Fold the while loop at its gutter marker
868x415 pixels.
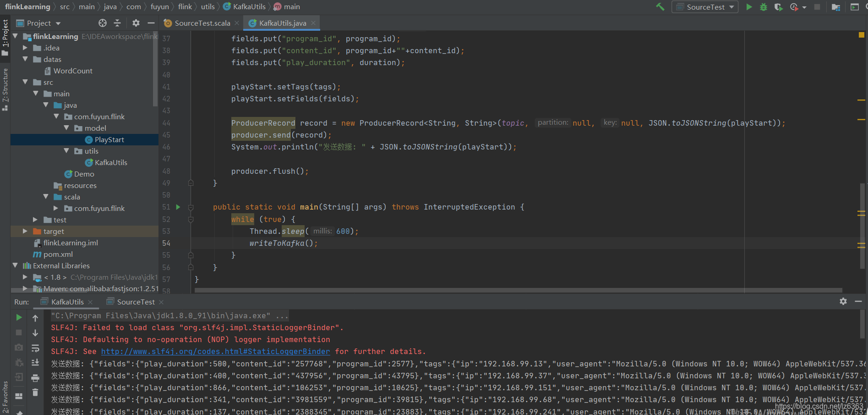point(191,219)
